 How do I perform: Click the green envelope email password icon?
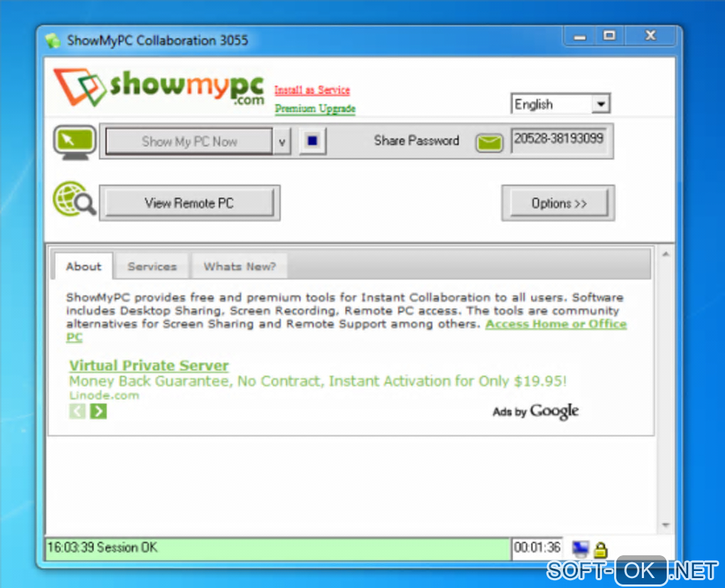pyautogui.click(x=489, y=142)
